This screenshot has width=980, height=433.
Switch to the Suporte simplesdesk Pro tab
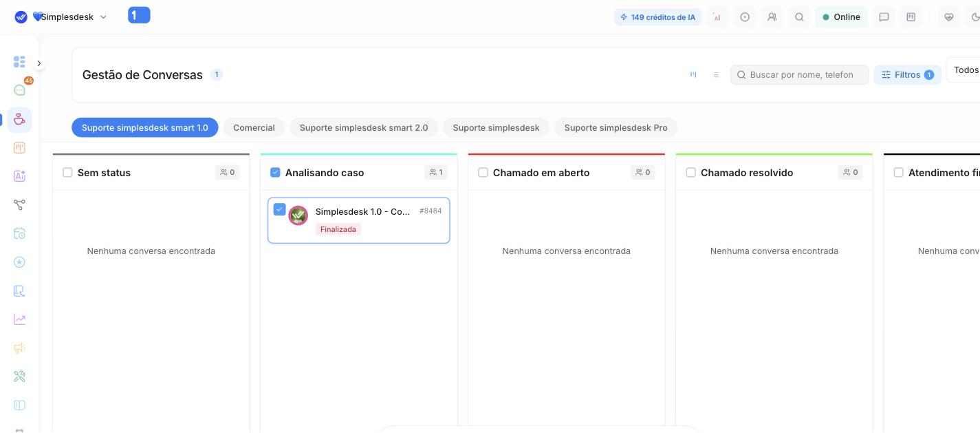pyautogui.click(x=616, y=128)
